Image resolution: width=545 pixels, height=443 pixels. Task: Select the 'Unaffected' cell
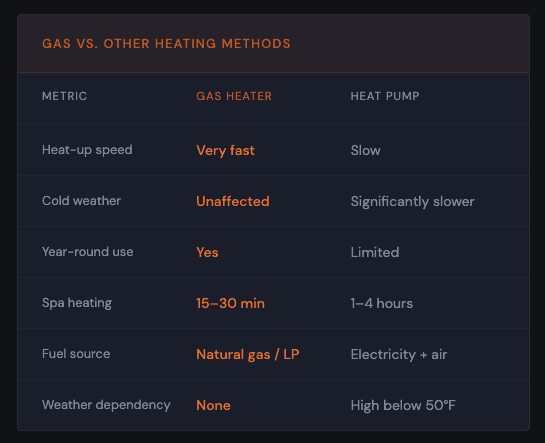pos(233,202)
